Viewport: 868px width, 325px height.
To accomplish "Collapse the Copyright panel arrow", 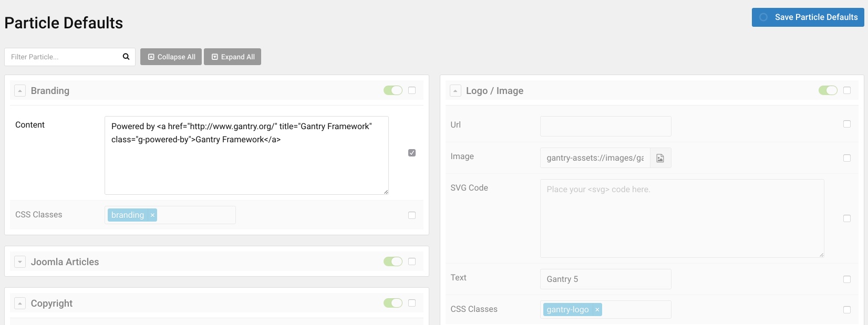I will point(20,303).
